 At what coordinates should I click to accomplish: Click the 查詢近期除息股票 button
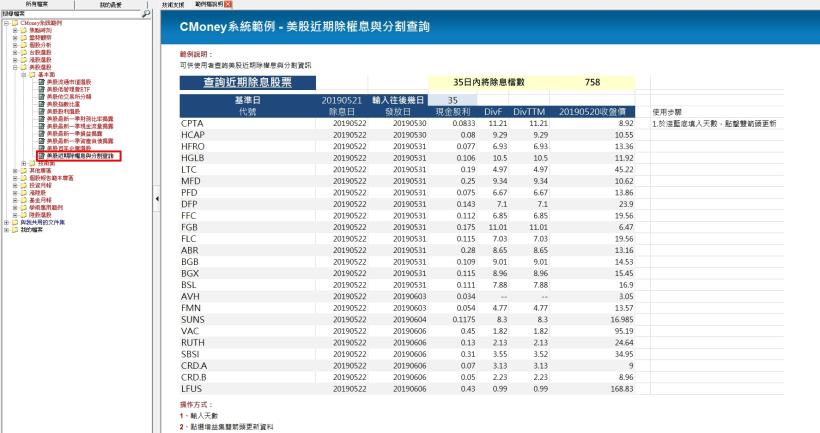pyautogui.click(x=247, y=83)
